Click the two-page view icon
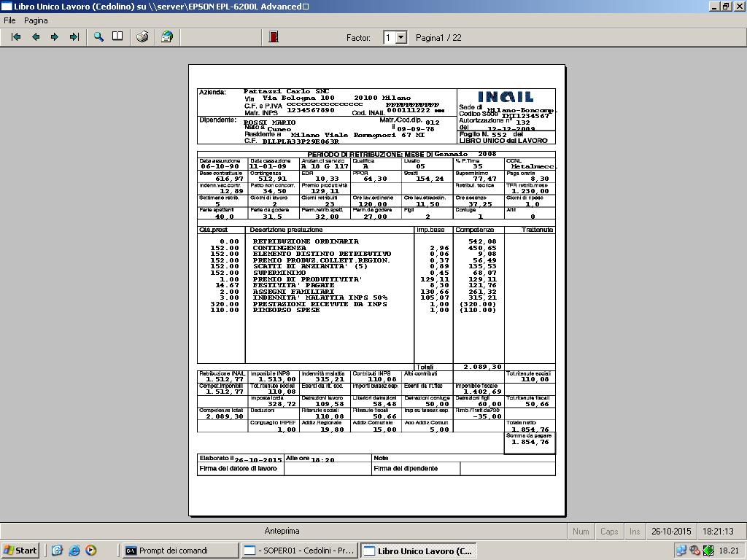Image resolution: width=747 pixels, height=560 pixels. point(117,37)
